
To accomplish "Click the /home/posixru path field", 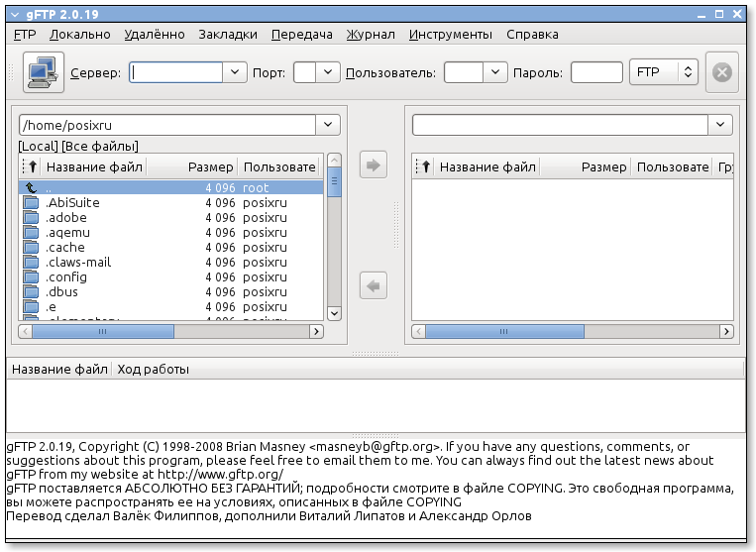I will click(x=167, y=125).
